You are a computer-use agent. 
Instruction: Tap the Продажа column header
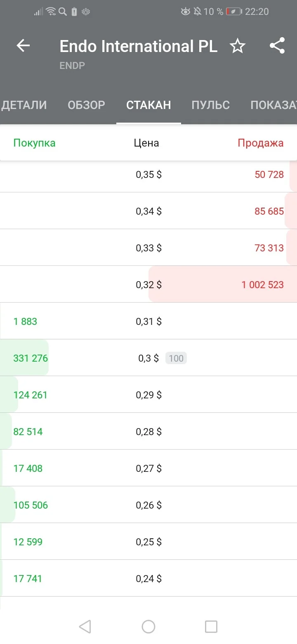(260, 143)
